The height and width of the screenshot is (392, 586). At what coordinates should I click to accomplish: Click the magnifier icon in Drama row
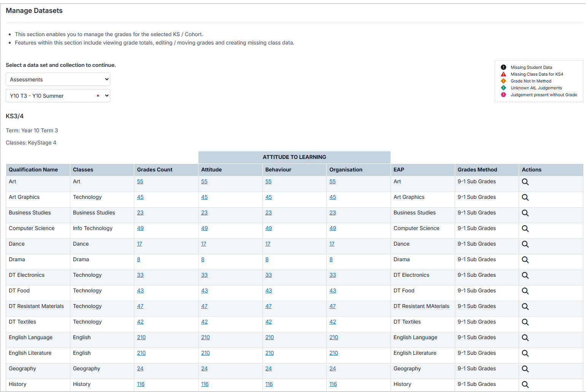[x=525, y=260]
